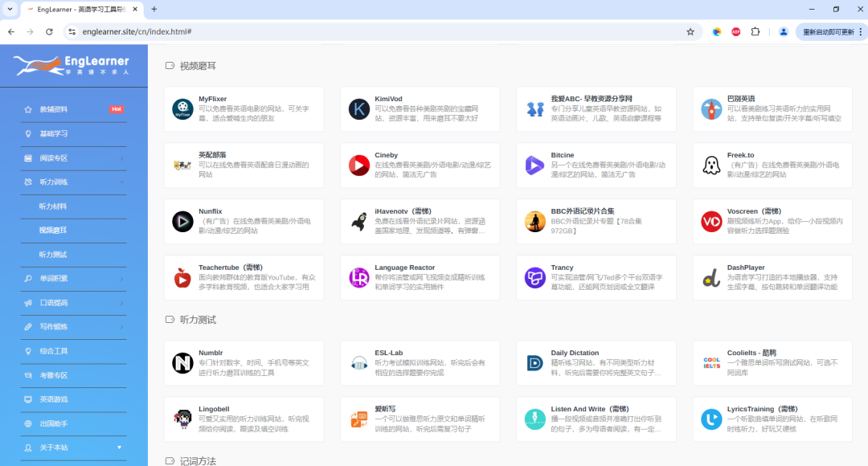Open the MyFlixer site icon
The height and width of the screenshot is (466, 868).
pyautogui.click(x=182, y=109)
